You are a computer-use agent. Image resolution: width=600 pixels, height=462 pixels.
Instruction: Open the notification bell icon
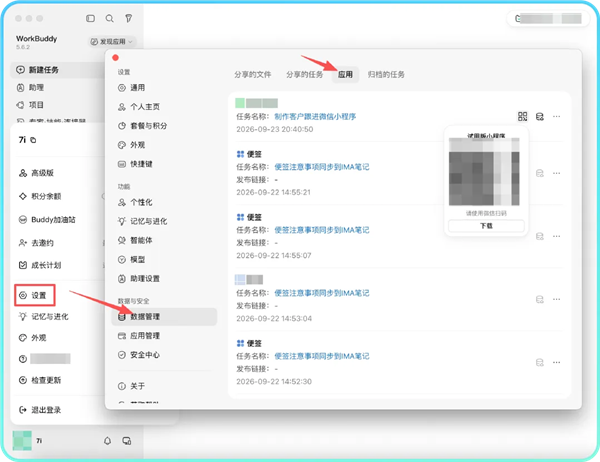(x=108, y=441)
